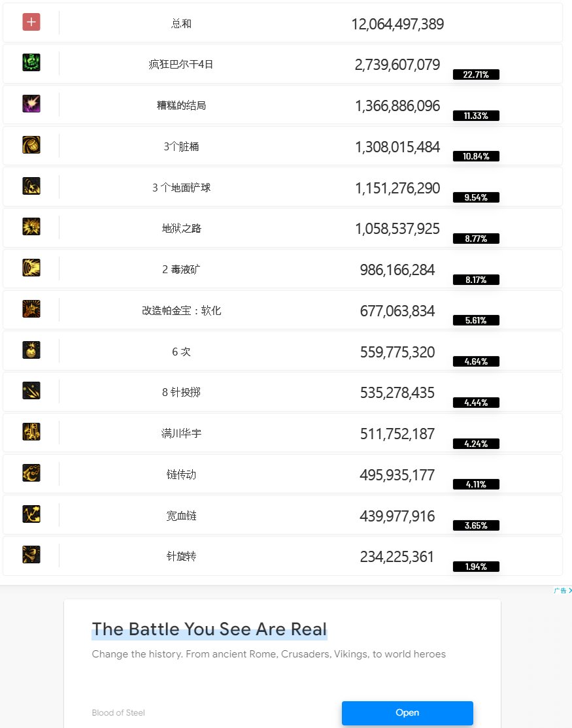Click the 22.71% percentage badge
Image resolution: width=572 pixels, height=728 pixels.
476,74
